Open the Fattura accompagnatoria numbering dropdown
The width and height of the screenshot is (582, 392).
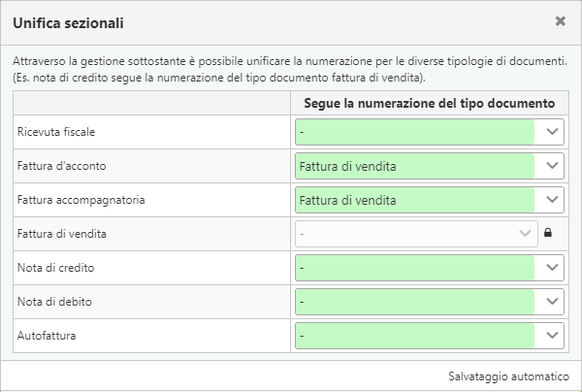tap(430, 200)
